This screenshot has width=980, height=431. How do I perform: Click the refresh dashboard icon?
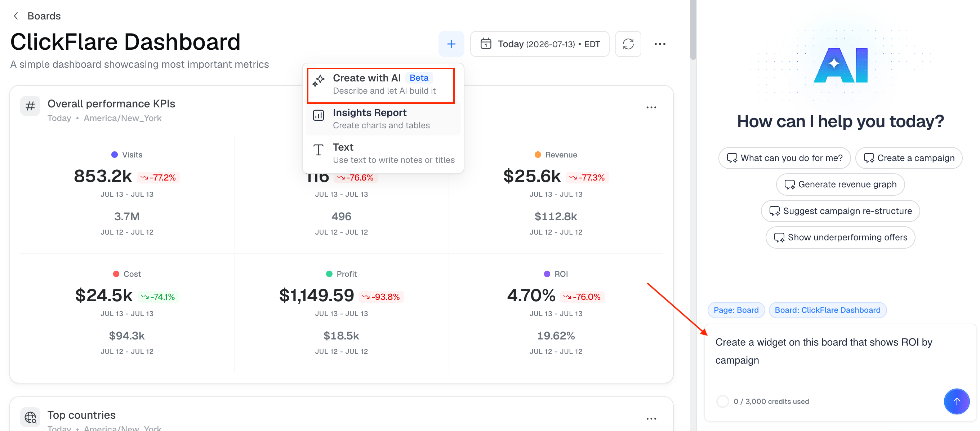[x=628, y=44]
